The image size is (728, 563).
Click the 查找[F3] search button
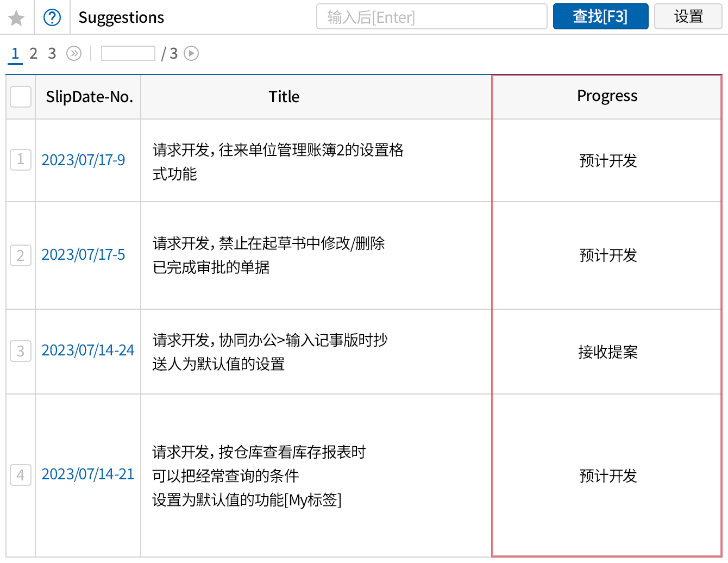pos(600,16)
